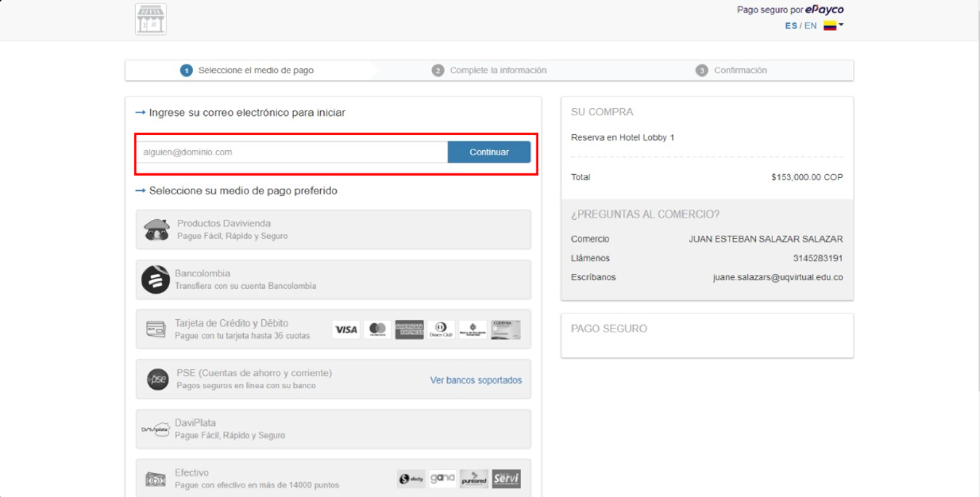The height and width of the screenshot is (497, 980).
Task: Click the ePayco logo in header
Action: coord(824,9)
